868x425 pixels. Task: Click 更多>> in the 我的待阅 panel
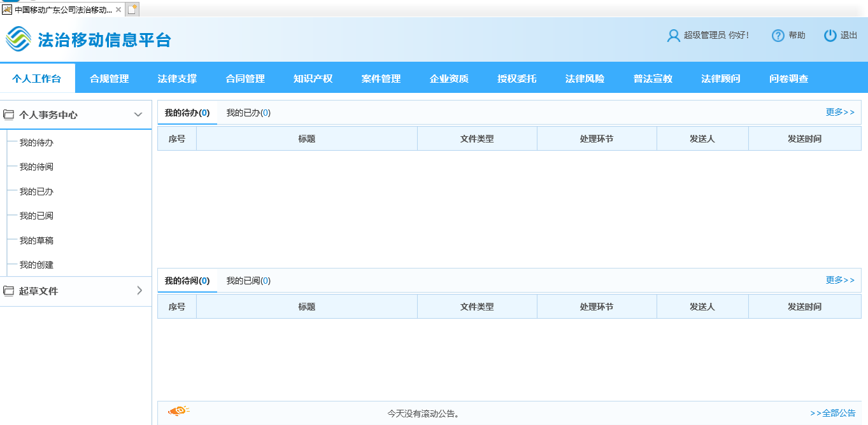(840, 280)
